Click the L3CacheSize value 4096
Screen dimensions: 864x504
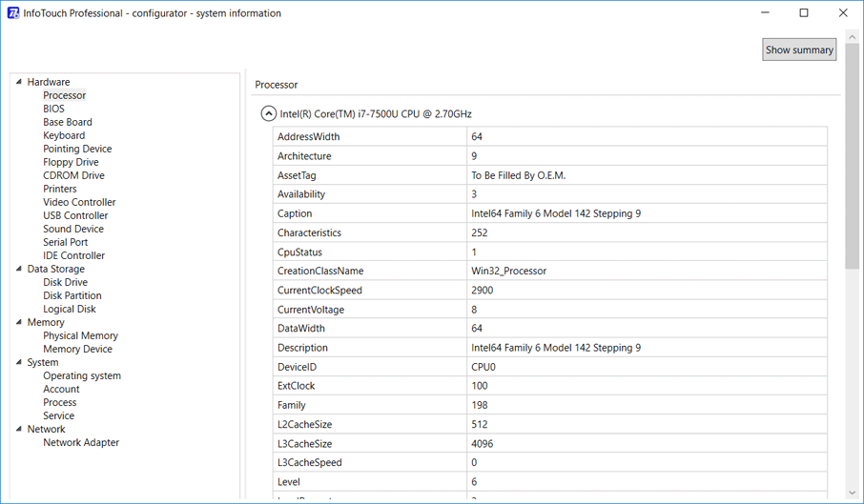(x=483, y=443)
